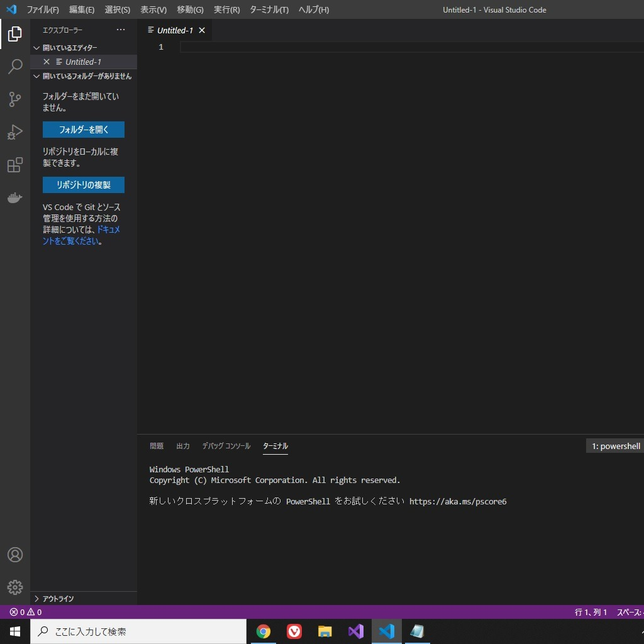Open Explorer more actions ellipsis
Screen dimensions: 644x644
[120, 30]
